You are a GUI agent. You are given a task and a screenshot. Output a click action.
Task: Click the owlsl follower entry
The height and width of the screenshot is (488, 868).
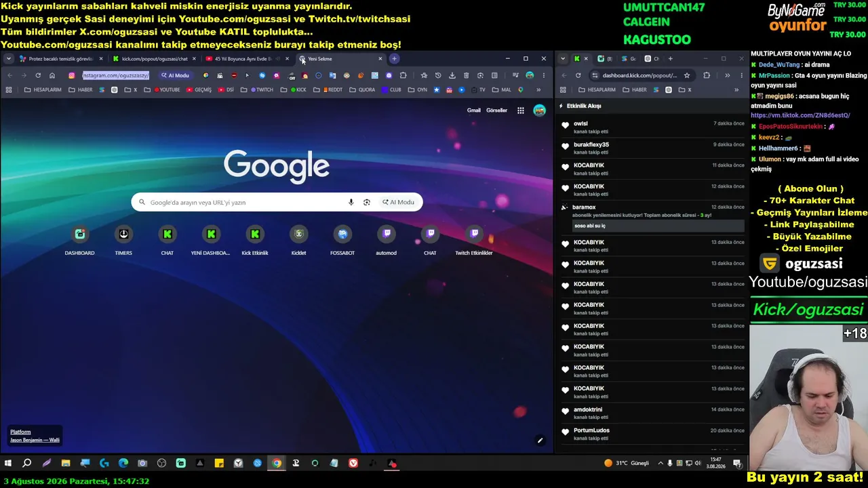[652, 127]
